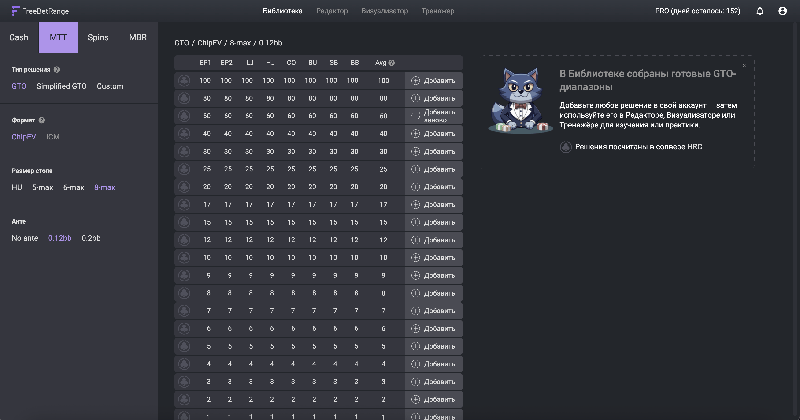Set ante to No ante
Screen dimensions: 800x420
24,238
